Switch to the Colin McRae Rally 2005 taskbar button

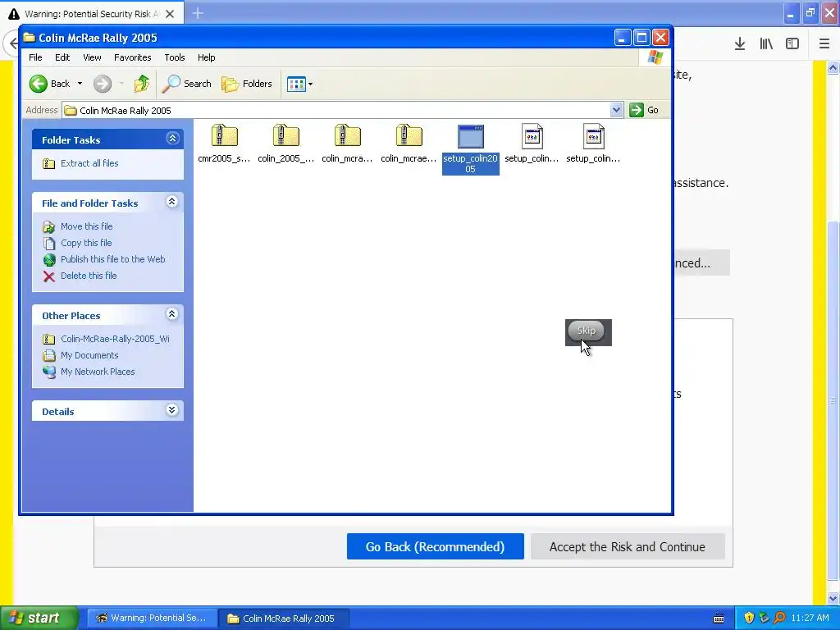284,619
